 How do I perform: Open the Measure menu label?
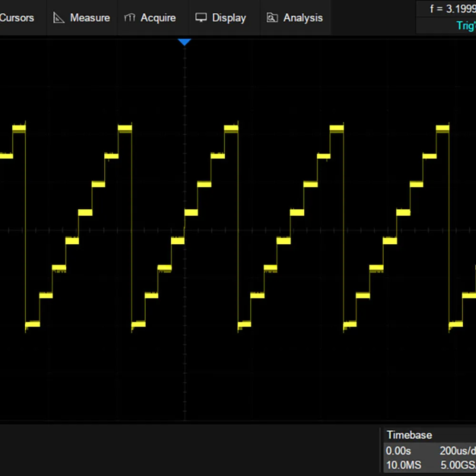(x=89, y=18)
